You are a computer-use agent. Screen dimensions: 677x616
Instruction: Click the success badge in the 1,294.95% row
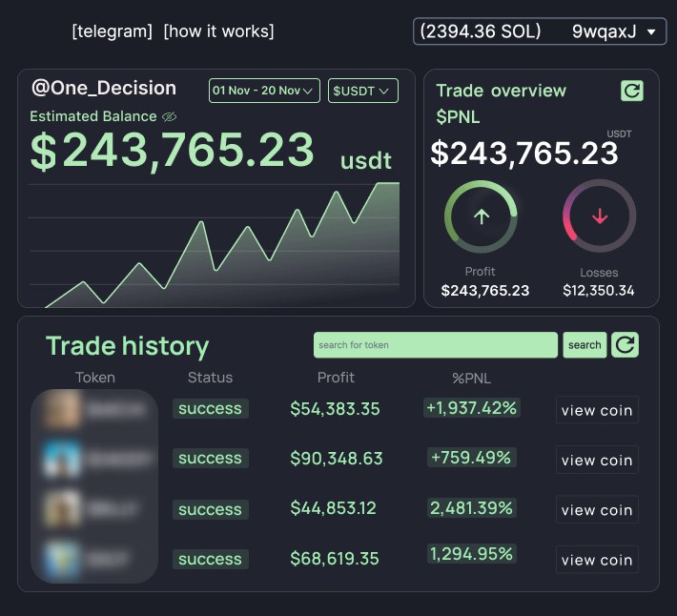pos(211,559)
